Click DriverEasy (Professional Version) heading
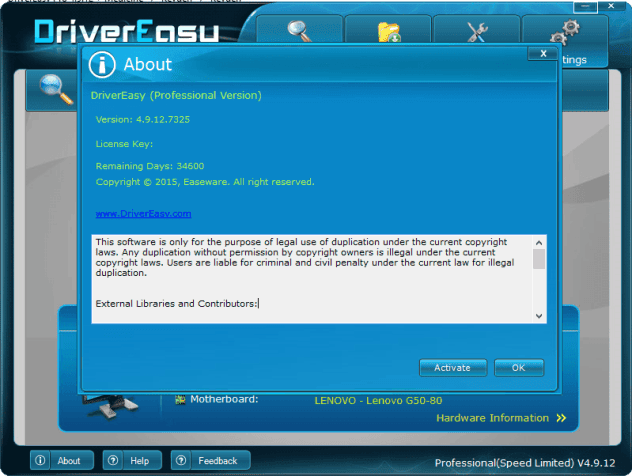 pos(176,96)
